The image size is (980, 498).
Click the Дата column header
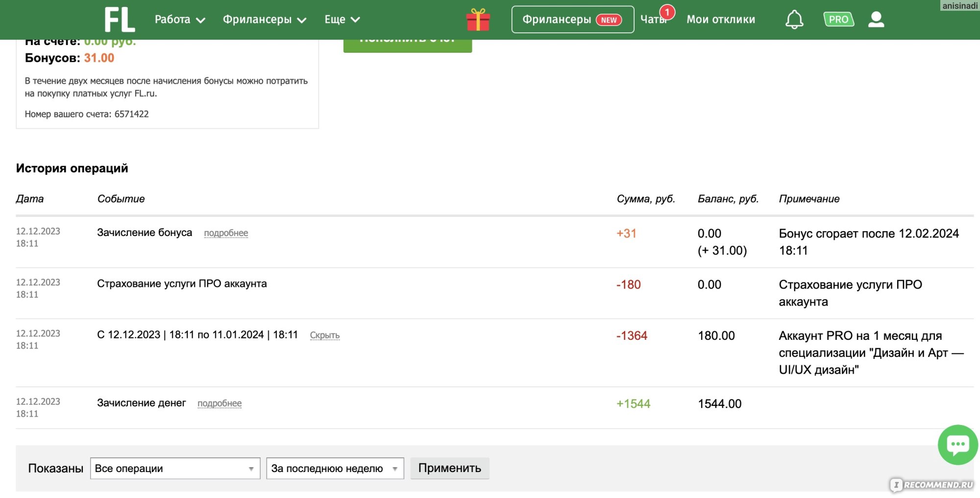[29, 199]
